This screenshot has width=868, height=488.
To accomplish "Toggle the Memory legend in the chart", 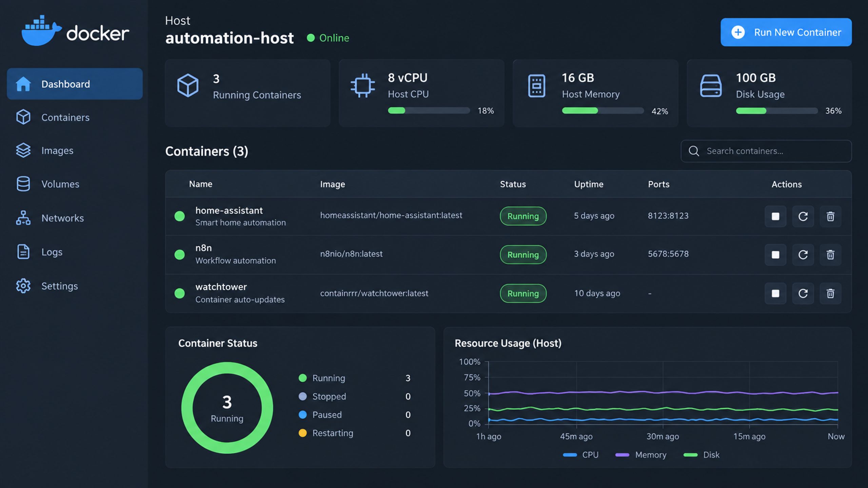I will pyautogui.click(x=641, y=455).
